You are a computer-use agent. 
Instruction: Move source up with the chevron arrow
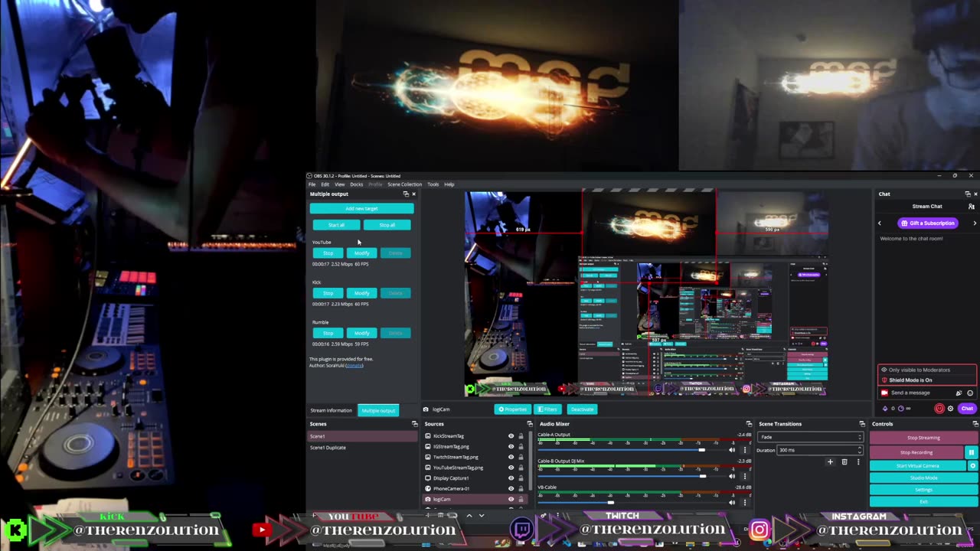click(469, 516)
